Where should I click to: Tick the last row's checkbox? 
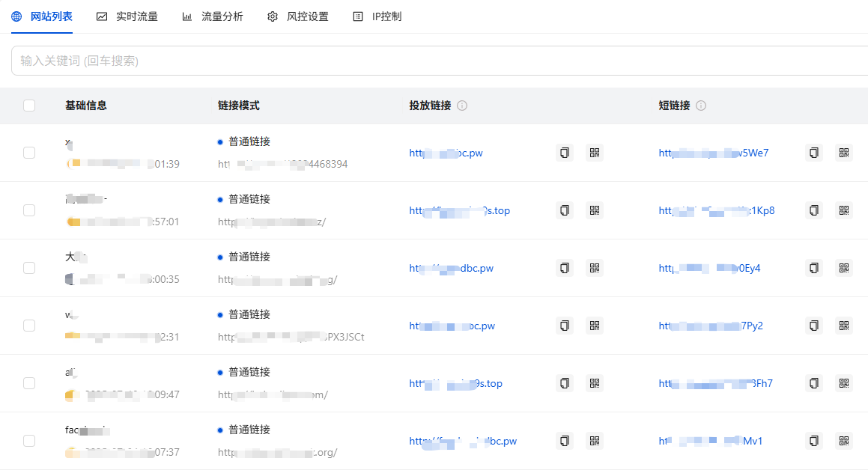[x=29, y=441]
